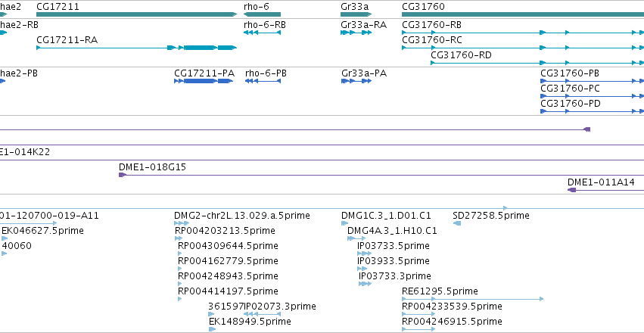Click the rho-6 gene bar

pyautogui.click(x=262, y=14)
